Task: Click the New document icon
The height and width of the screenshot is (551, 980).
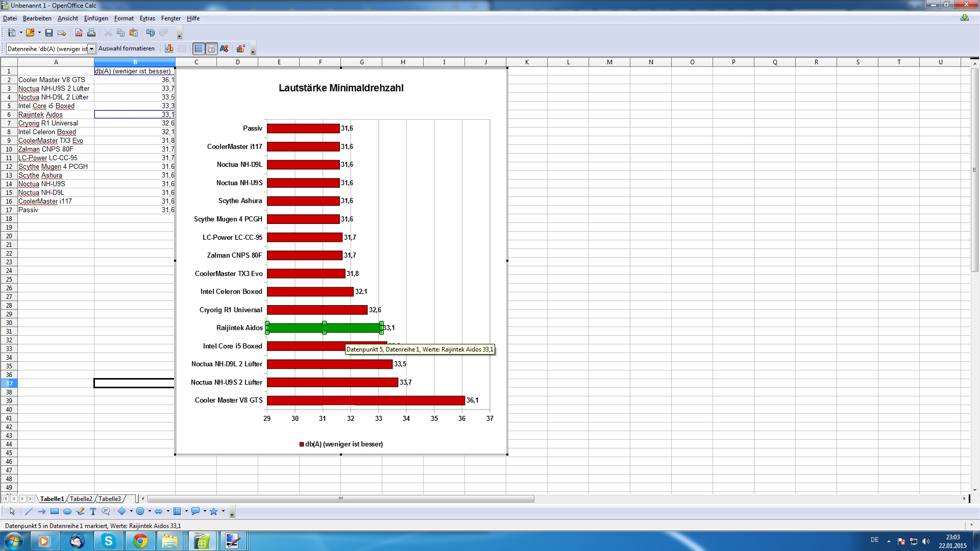Action: (x=12, y=33)
